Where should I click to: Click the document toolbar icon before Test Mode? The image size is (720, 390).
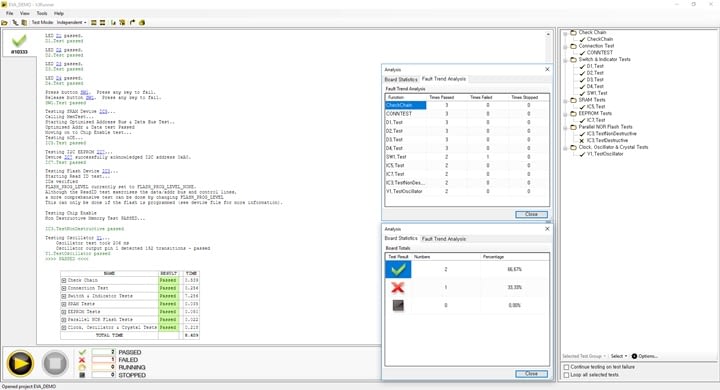pos(24,23)
